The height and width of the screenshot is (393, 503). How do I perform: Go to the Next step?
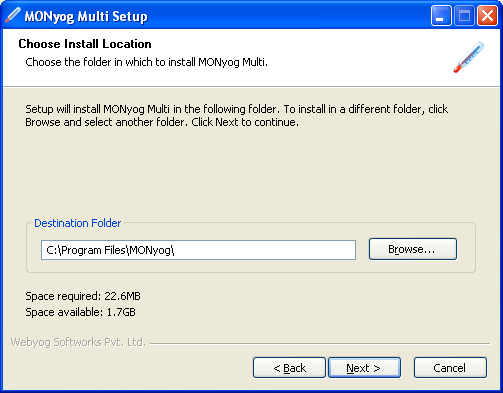tap(364, 368)
